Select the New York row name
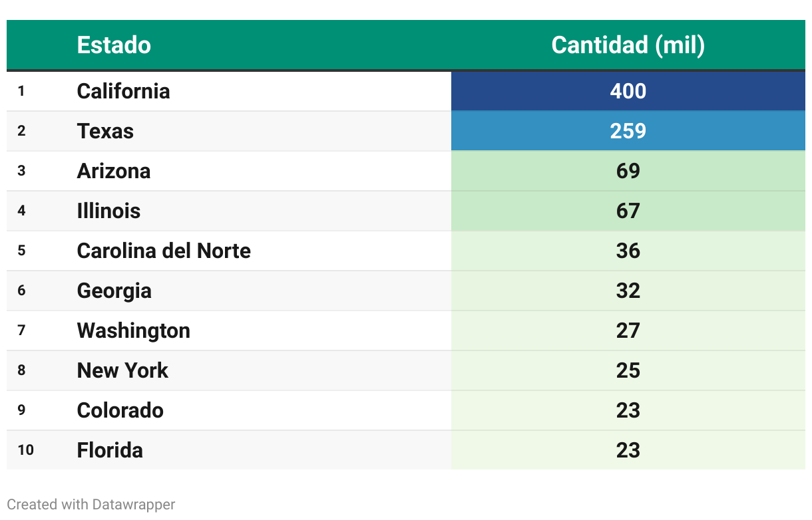Image resolution: width=812 pixels, height=520 pixels. point(122,370)
